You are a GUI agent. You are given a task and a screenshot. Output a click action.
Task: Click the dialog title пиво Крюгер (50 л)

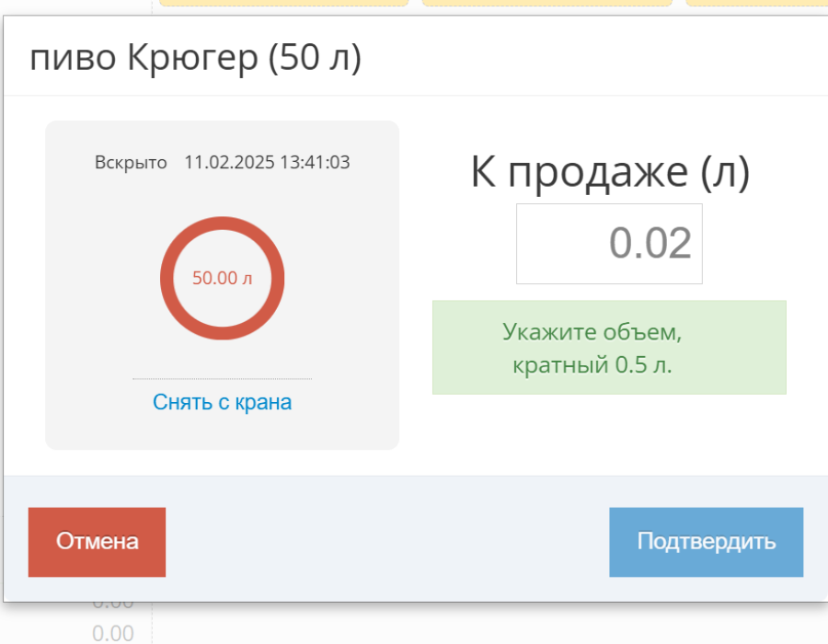point(196,57)
